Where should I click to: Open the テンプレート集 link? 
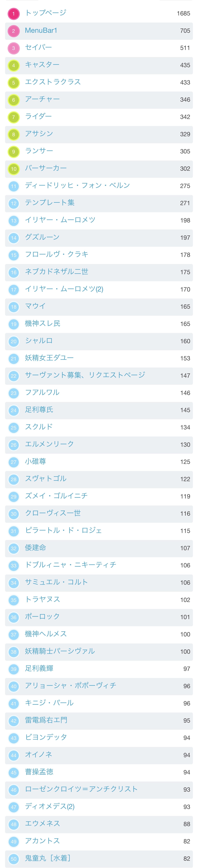(50, 202)
